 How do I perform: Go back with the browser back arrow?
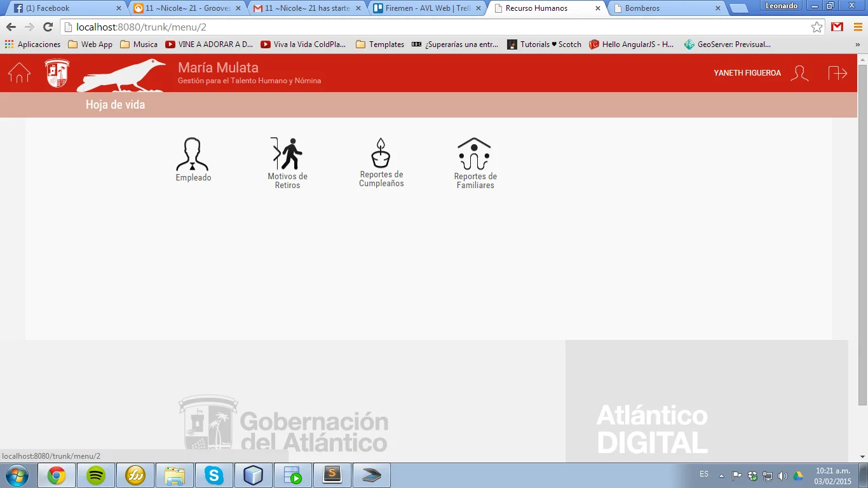click(11, 27)
